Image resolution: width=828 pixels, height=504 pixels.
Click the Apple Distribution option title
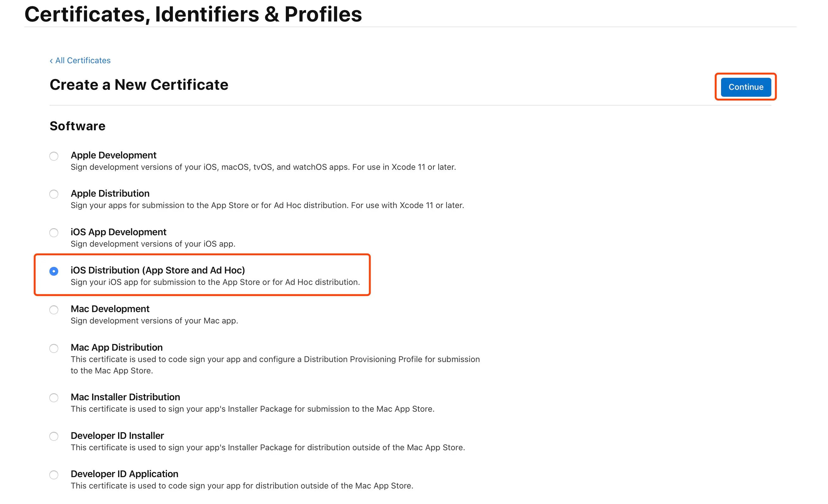110,194
